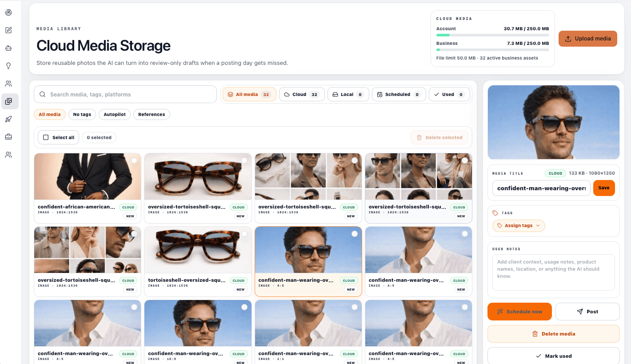Click the title tortoiseshell-oversized-squ...
Image resolution: width=631 pixels, height=364 pixels.
pyautogui.click(x=187, y=280)
